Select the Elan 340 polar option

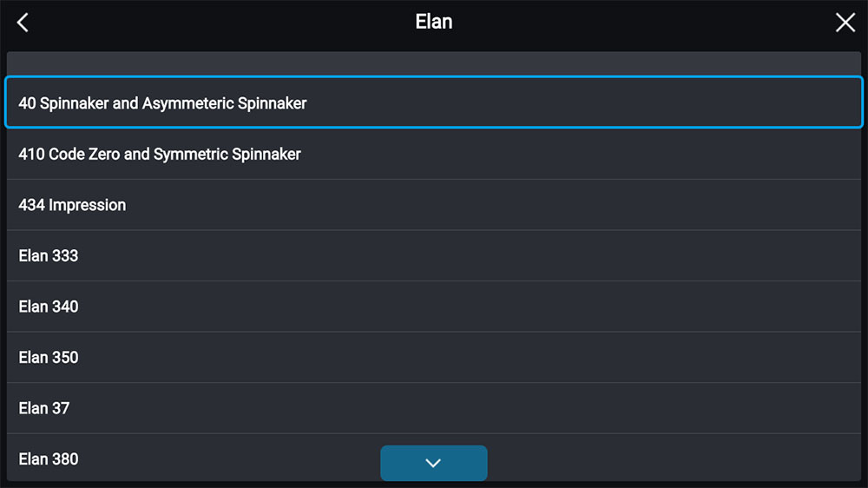(434, 307)
